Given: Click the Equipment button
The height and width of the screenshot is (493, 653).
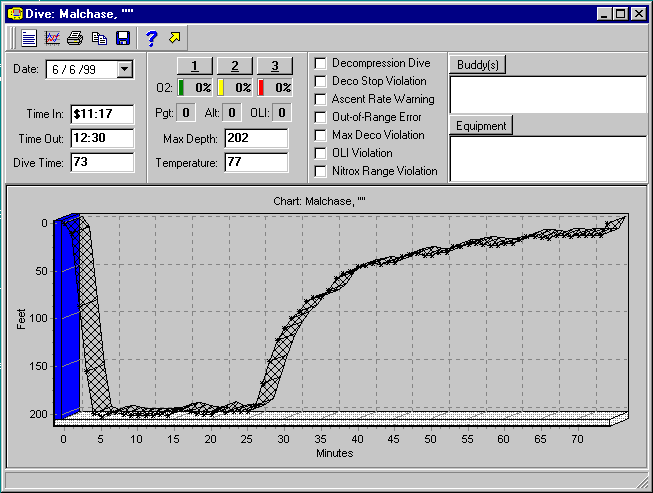Looking at the screenshot, I should 481,126.
